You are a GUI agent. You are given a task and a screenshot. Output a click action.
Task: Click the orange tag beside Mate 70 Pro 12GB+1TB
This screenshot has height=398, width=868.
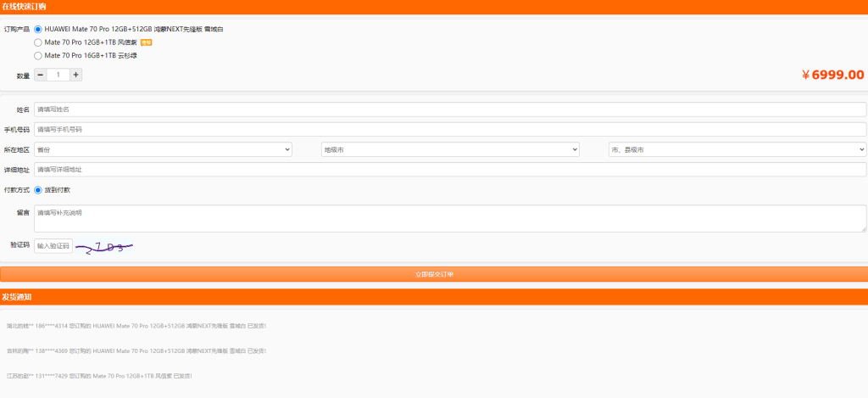point(146,42)
